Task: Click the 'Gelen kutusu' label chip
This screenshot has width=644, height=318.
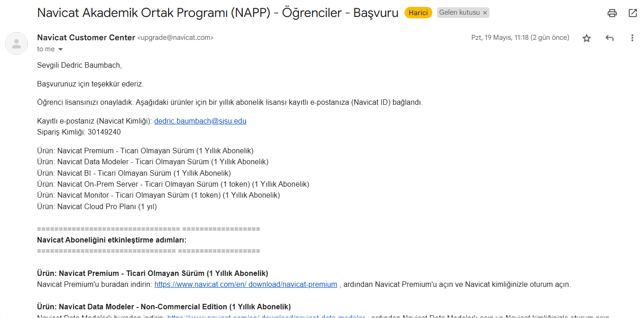Action: pyautogui.click(x=459, y=13)
